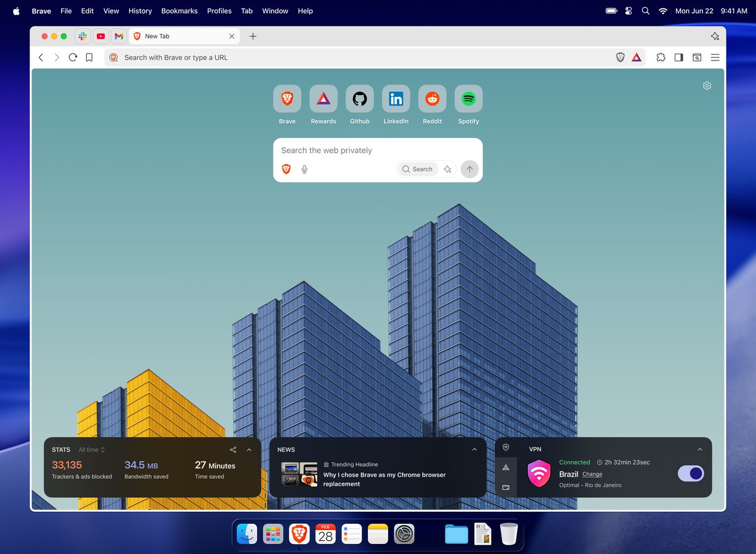Viewport: 756px width, 554px height.
Task: Open the Github shortcut tile
Action: [360, 99]
